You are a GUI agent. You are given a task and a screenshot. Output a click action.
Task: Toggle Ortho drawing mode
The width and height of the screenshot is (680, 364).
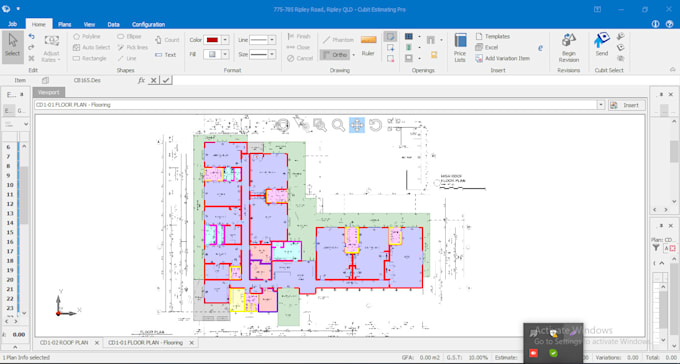click(x=335, y=55)
